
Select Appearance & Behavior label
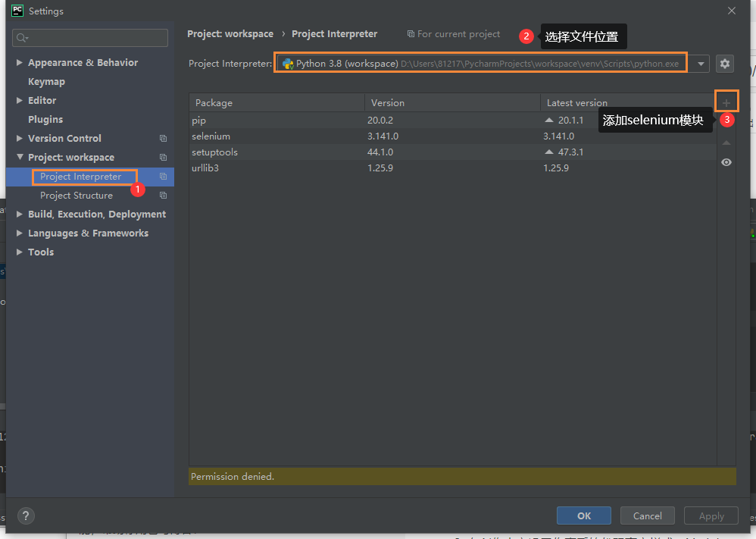83,63
